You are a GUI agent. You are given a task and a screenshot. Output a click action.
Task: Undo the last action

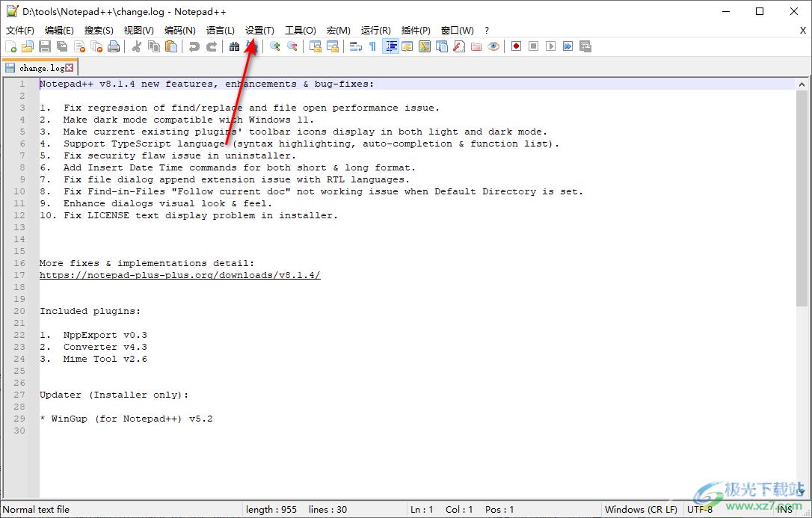[194, 46]
